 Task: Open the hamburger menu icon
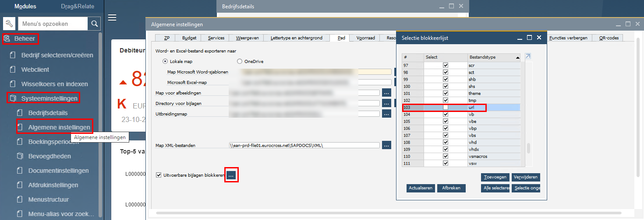point(112,17)
